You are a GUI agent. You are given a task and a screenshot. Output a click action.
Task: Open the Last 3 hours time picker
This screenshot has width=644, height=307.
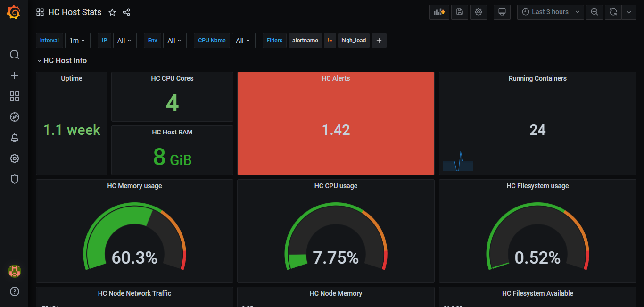click(x=550, y=12)
